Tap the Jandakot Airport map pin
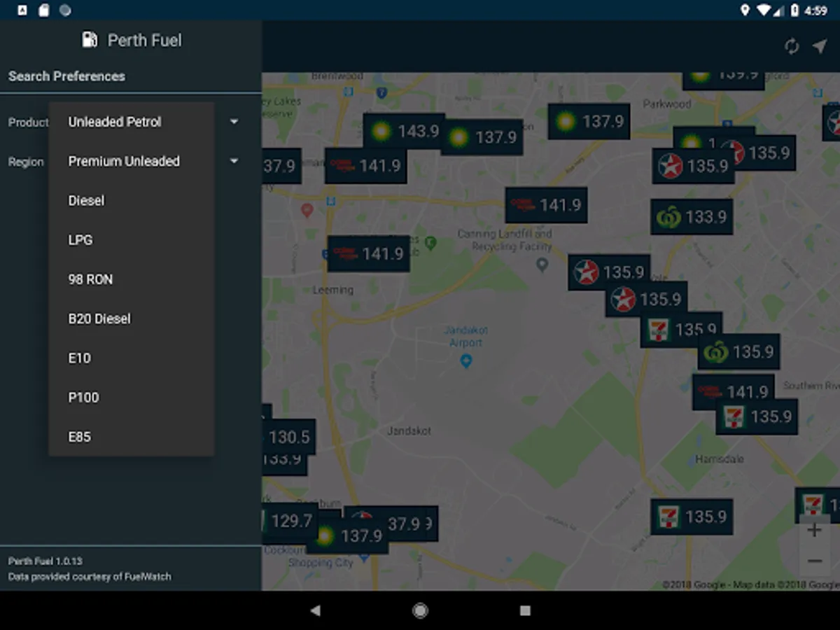Viewport: 840px width, 630px height. [x=466, y=361]
